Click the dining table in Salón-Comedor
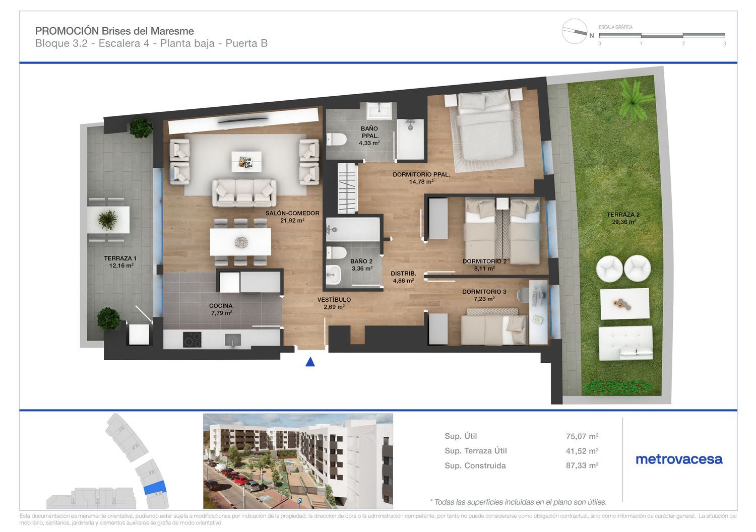The height and width of the screenshot is (532, 756). click(x=240, y=242)
